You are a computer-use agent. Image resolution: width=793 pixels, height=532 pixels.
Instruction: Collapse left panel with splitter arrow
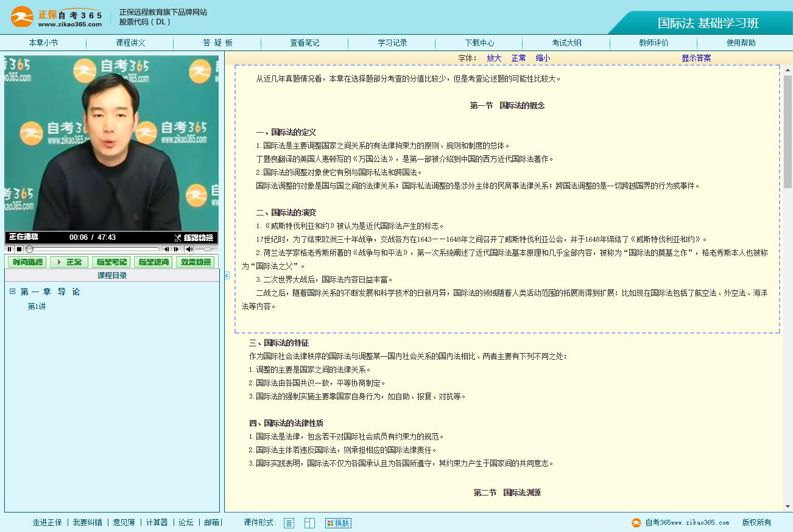click(x=227, y=276)
